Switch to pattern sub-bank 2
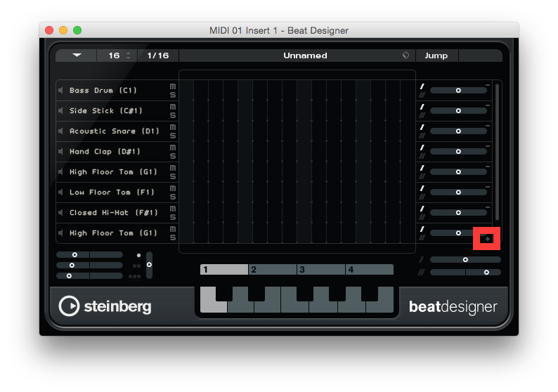This screenshot has height=392, width=558. click(x=273, y=269)
